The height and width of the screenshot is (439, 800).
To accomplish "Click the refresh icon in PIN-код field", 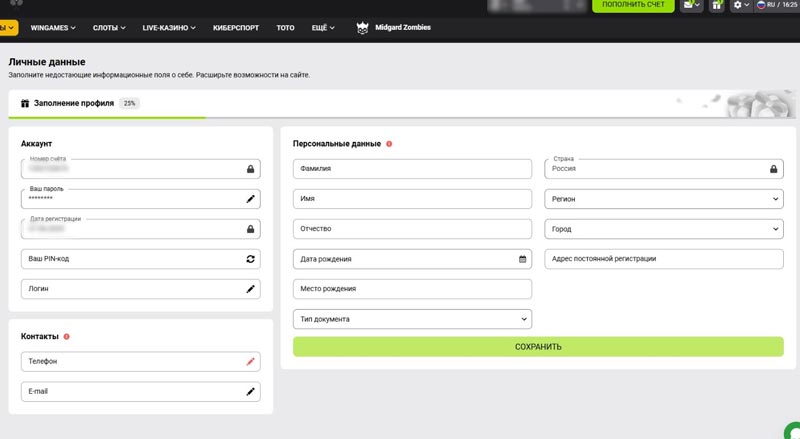I will coord(250,259).
